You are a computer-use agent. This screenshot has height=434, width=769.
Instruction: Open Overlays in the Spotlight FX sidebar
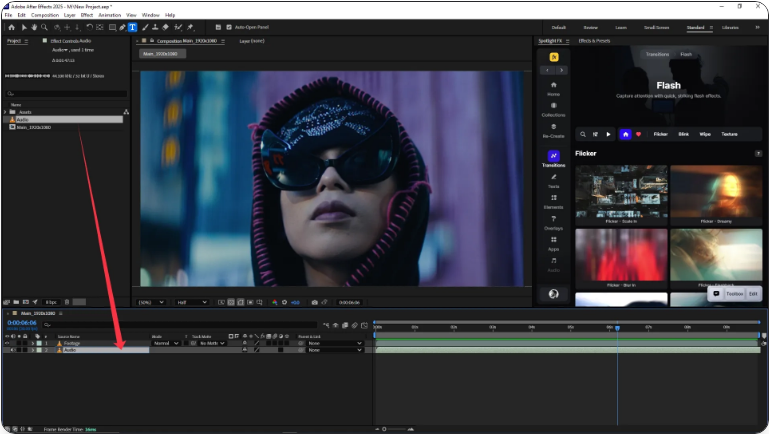pyautogui.click(x=553, y=221)
